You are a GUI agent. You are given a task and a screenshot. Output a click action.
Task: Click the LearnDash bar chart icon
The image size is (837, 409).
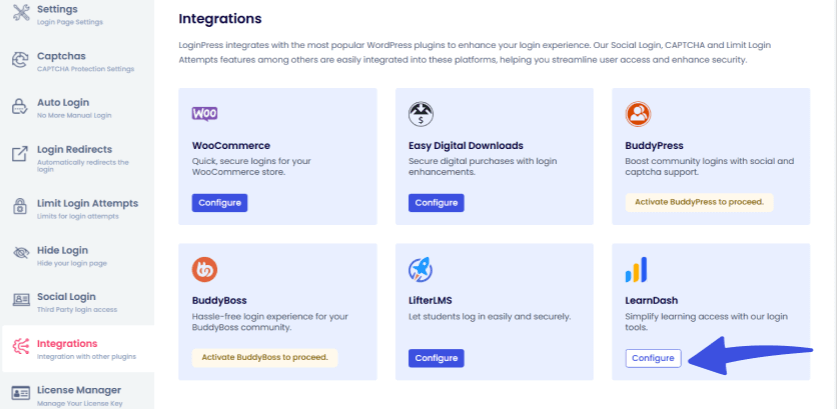(x=637, y=269)
